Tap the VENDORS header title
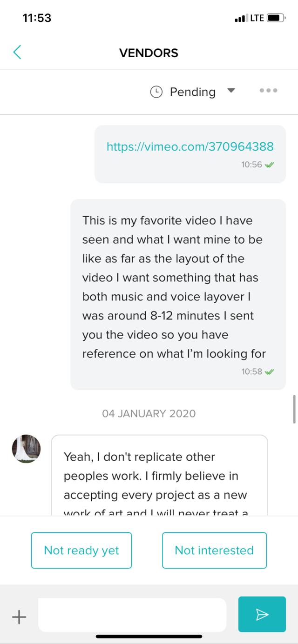298x644 pixels. pos(149,53)
